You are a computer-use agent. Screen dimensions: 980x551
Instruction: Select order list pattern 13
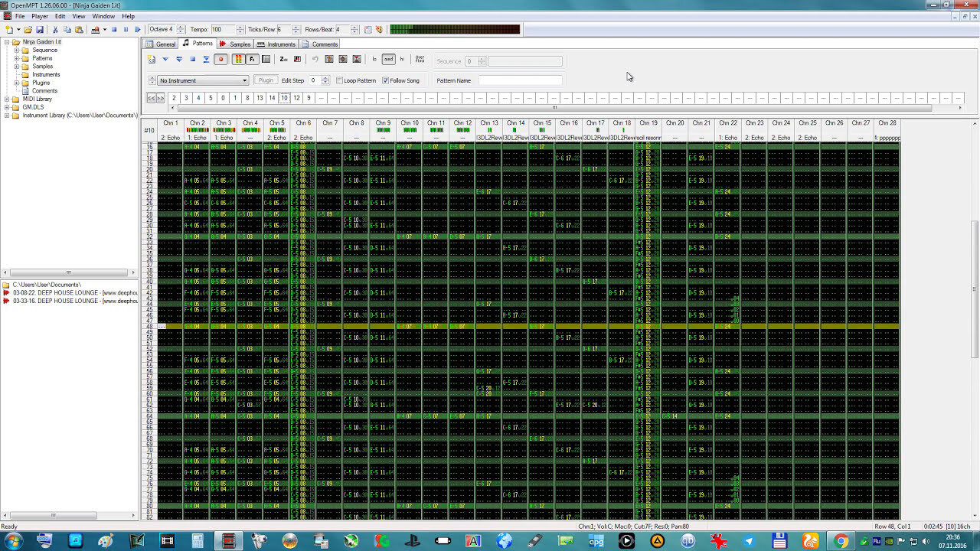[x=260, y=98]
